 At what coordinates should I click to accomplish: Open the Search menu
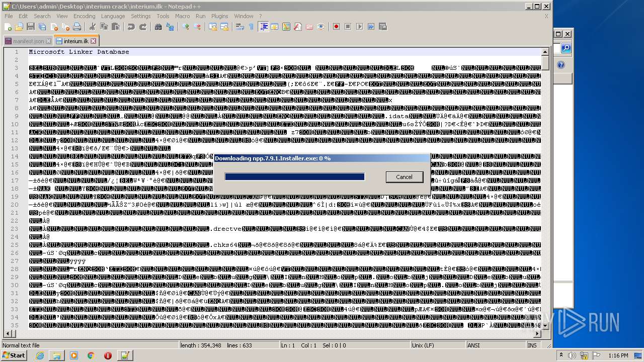[x=42, y=16]
